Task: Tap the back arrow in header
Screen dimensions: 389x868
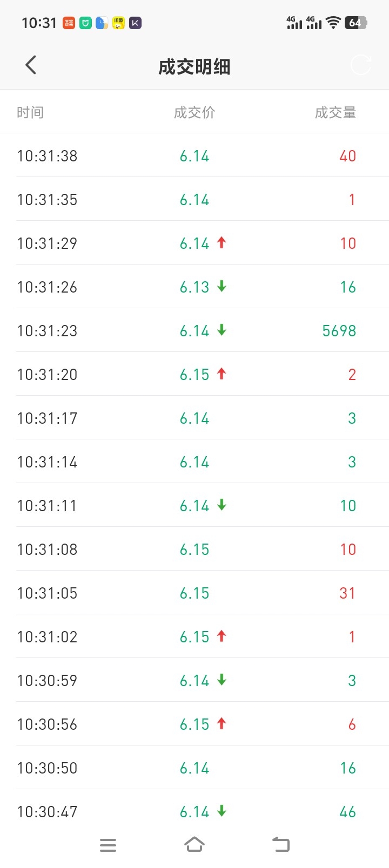Action: coord(31,65)
